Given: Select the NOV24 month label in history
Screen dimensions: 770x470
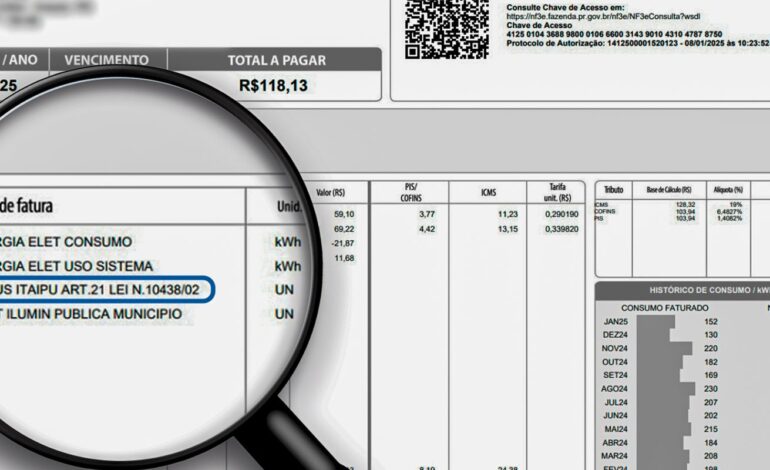Looking at the screenshot, I should coord(615,348).
